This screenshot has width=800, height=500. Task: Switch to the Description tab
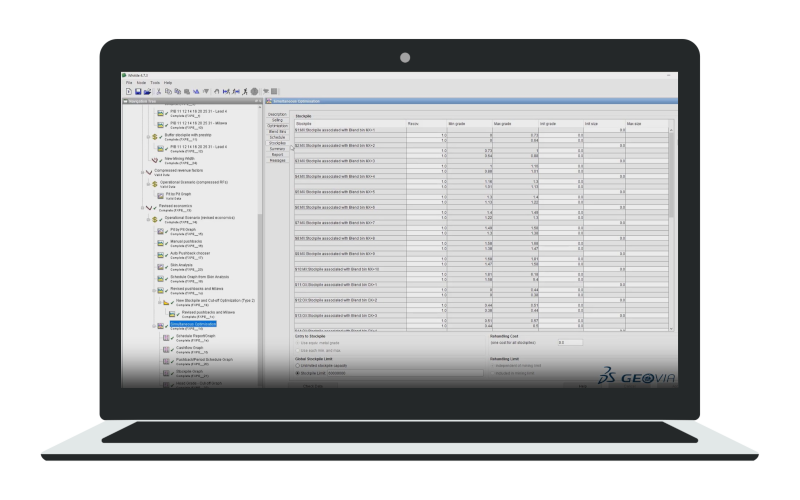tap(277, 114)
